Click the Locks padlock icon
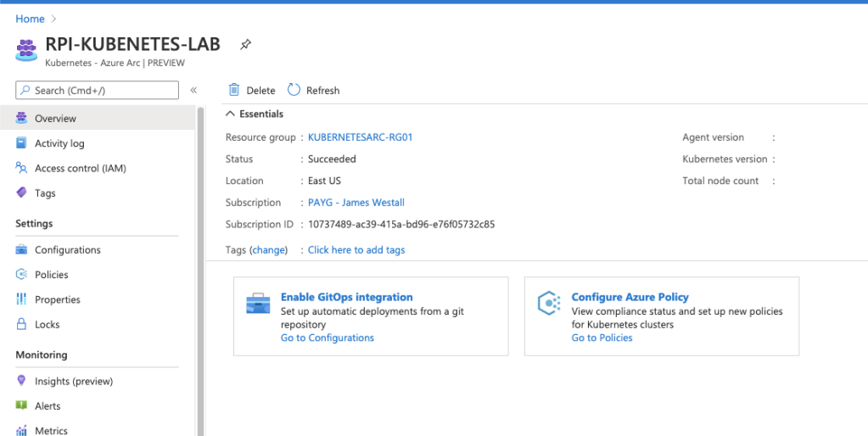 click(22, 324)
